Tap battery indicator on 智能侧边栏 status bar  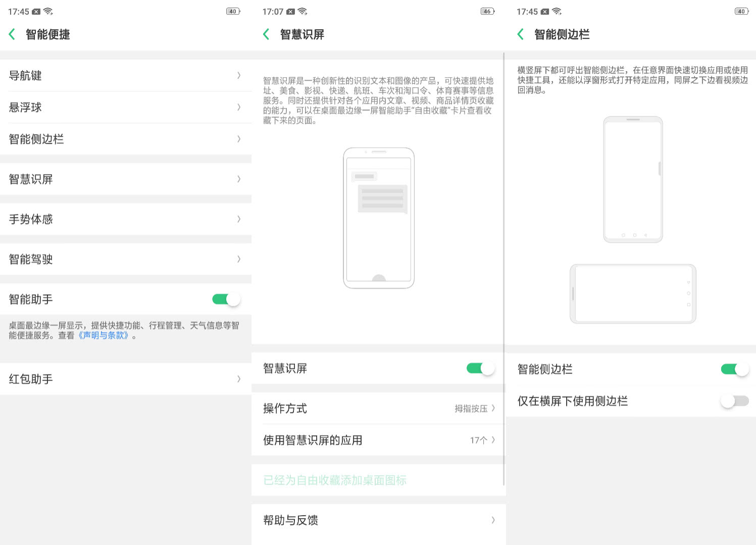[x=741, y=11]
